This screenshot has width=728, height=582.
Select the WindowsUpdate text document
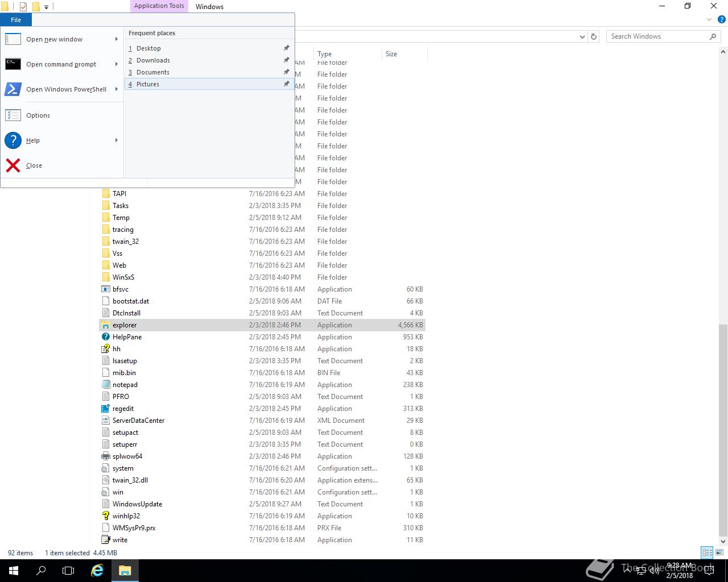(x=137, y=504)
